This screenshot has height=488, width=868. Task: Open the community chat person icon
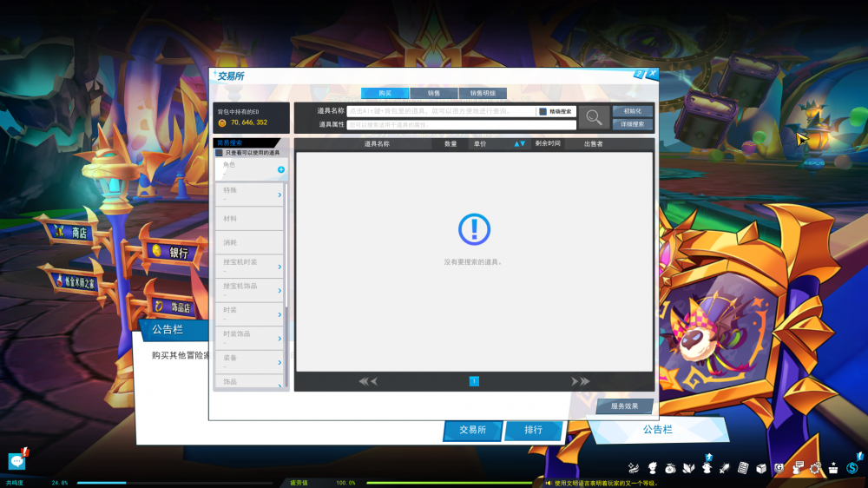pyautogui.click(x=797, y=469)
